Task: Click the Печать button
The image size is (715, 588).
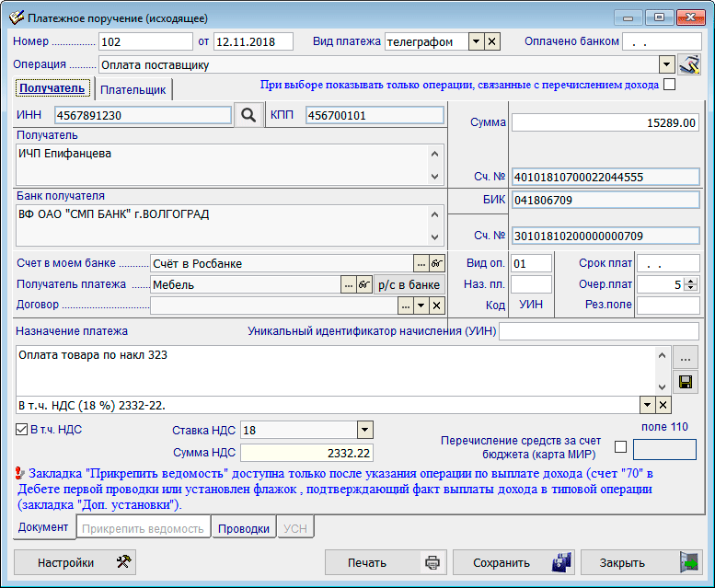Action: pyautogui.click(x=386, y=562)
